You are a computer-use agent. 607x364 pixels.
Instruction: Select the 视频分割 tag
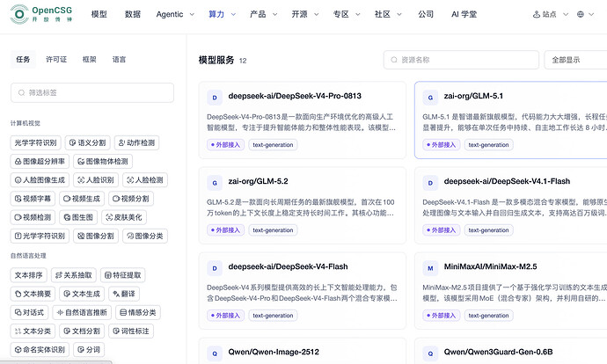[x=131, y=199]
